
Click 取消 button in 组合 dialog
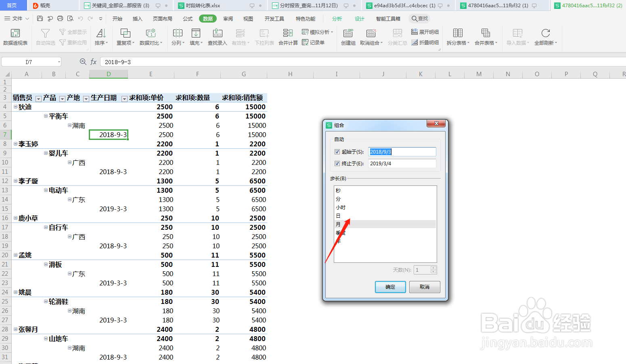pyautogui.click(x=425, y=287)
